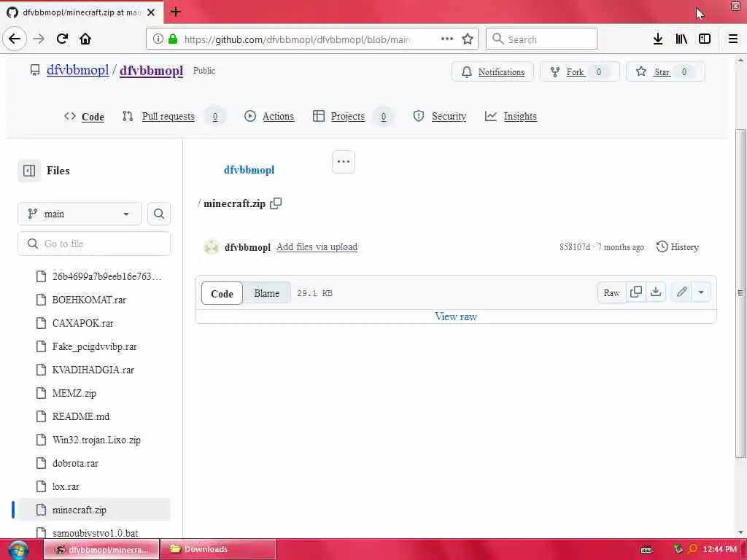The width and height of the screenshot is (747, 560).
Task: Open the Security tab
Action: pyautogui.click(x=440, y=116)
